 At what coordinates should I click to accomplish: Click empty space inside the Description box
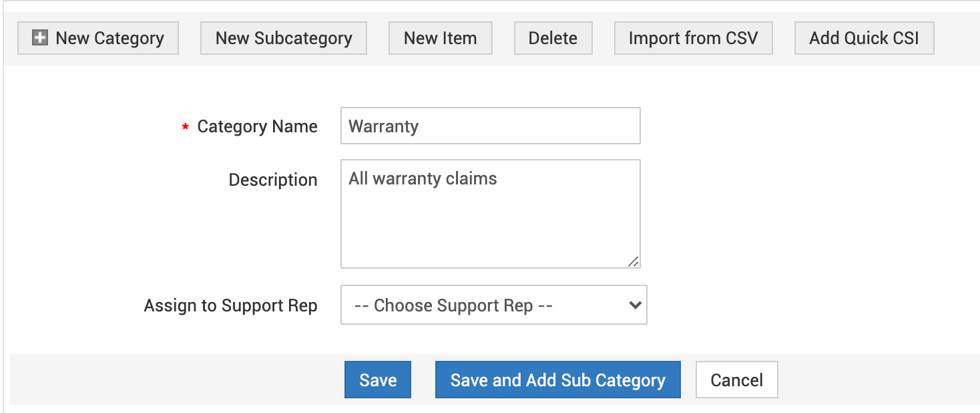click(490, 227)
